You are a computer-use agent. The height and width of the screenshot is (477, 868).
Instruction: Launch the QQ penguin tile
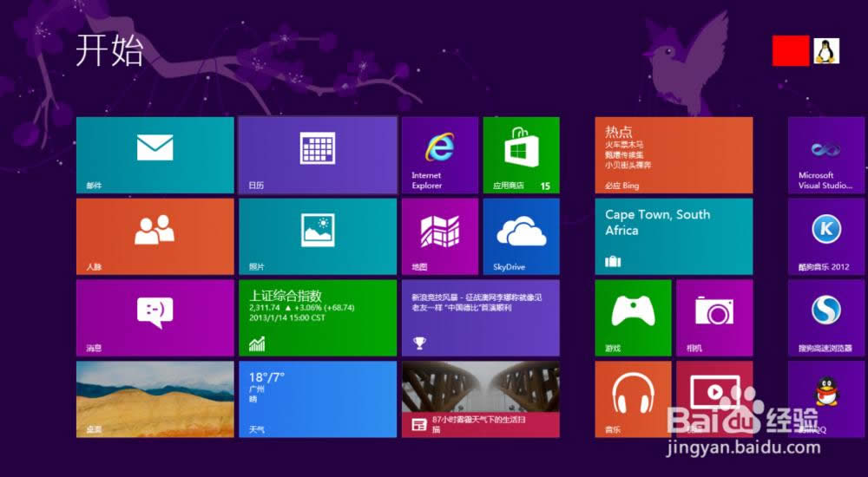(826, 399)
